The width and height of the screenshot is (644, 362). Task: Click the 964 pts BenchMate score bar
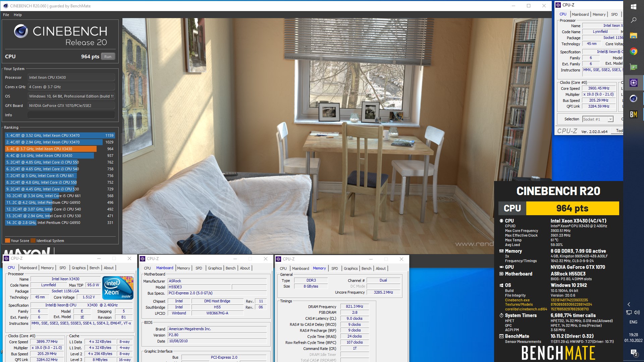pyautogui.click(x=572, y=208)
